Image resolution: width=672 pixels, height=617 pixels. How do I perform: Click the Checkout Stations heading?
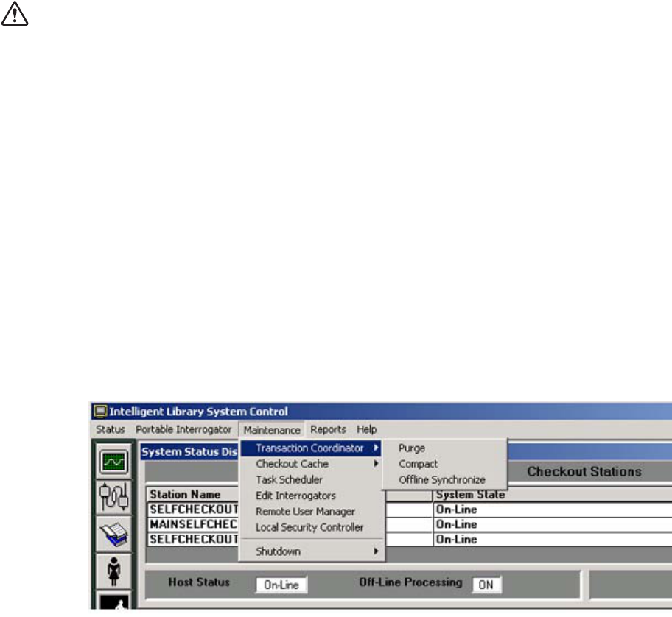tap(584, 471)
